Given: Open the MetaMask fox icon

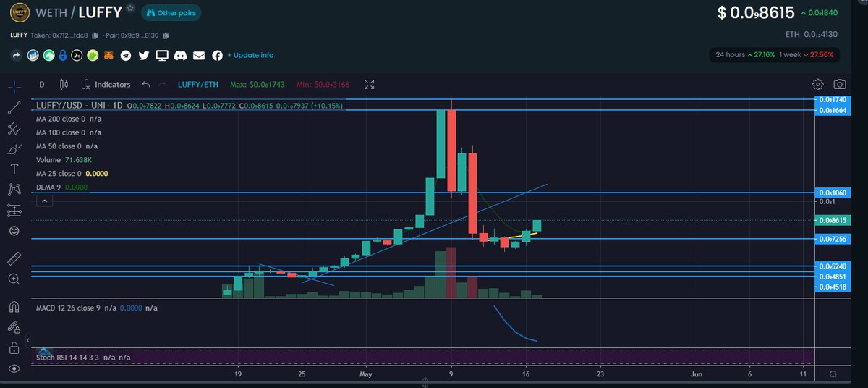Looking at the screenshot, I should [x=109, y=55].
